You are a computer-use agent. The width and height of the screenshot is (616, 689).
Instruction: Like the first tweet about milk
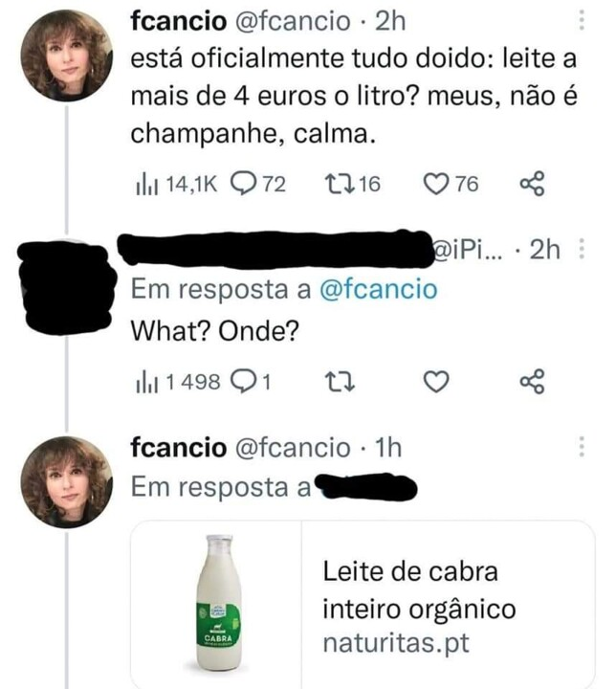pyautogui.click(x=438, y=185)
